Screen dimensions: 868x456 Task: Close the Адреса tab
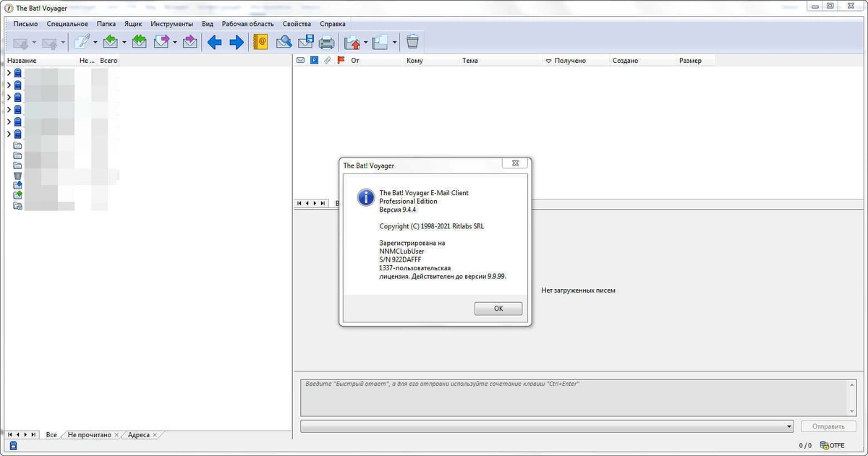(155, 435)
